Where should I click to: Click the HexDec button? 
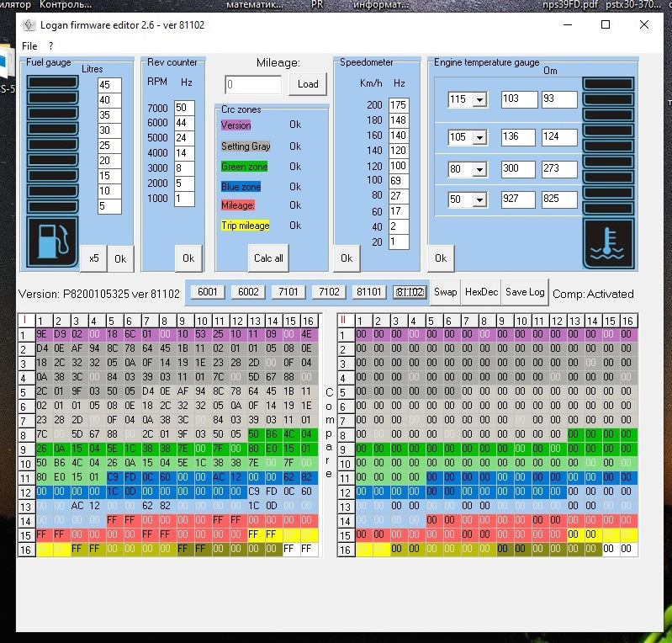481,292
